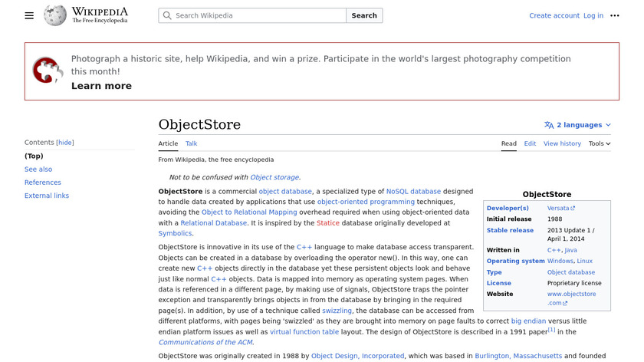Open Type label in infobox
The image size is (644, 362).
point(494,272)
